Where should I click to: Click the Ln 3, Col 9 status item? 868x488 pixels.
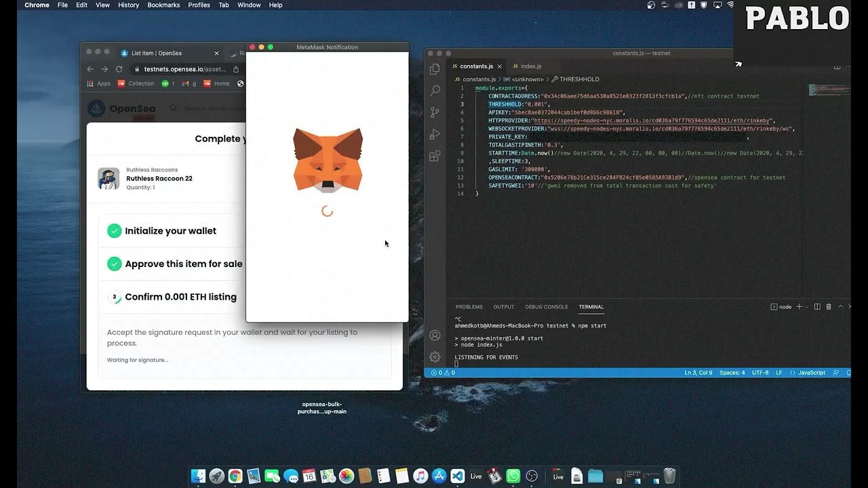coord(698,373)
